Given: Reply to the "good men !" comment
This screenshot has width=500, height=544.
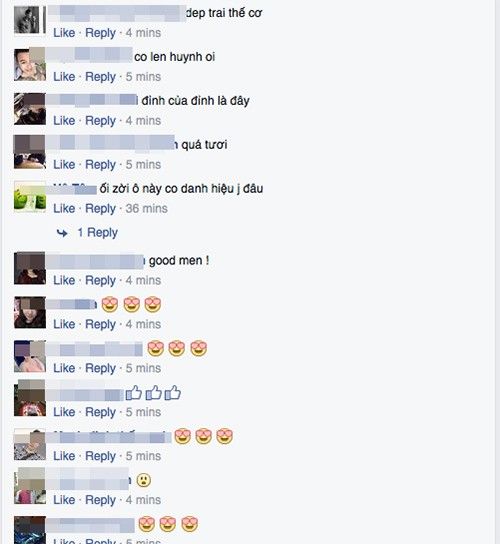Looking at the screenshot, I should 100,280.
